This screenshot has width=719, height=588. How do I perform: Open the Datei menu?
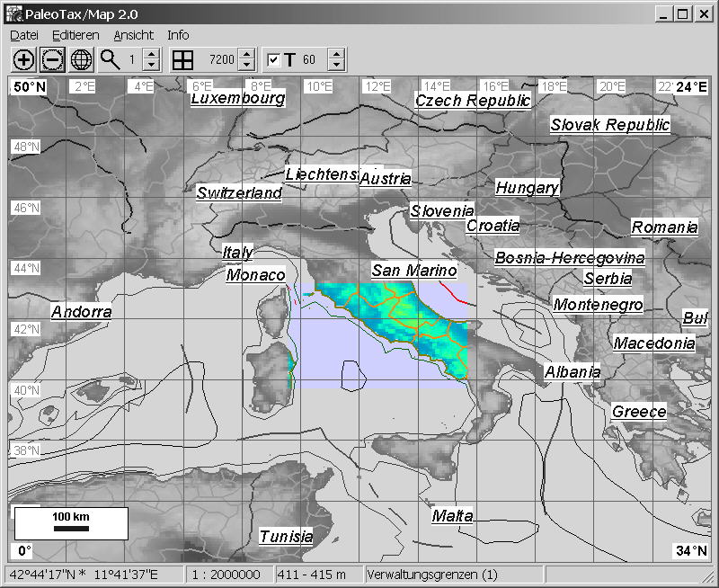[x=25, y=35]
